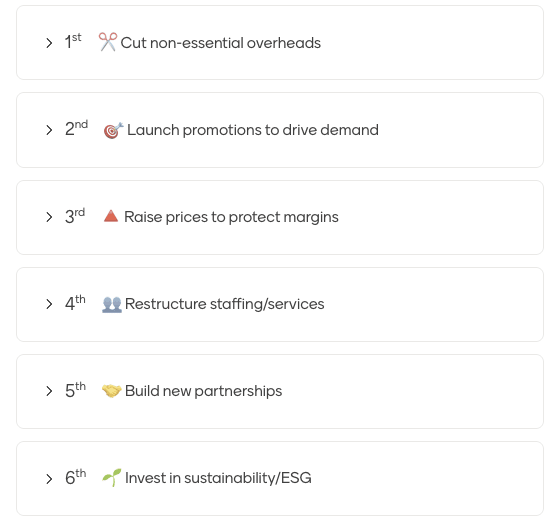Click the scissors icon beside Cut overheads
The width and height of the screenshot is (551, 523).
click(108, 42)
